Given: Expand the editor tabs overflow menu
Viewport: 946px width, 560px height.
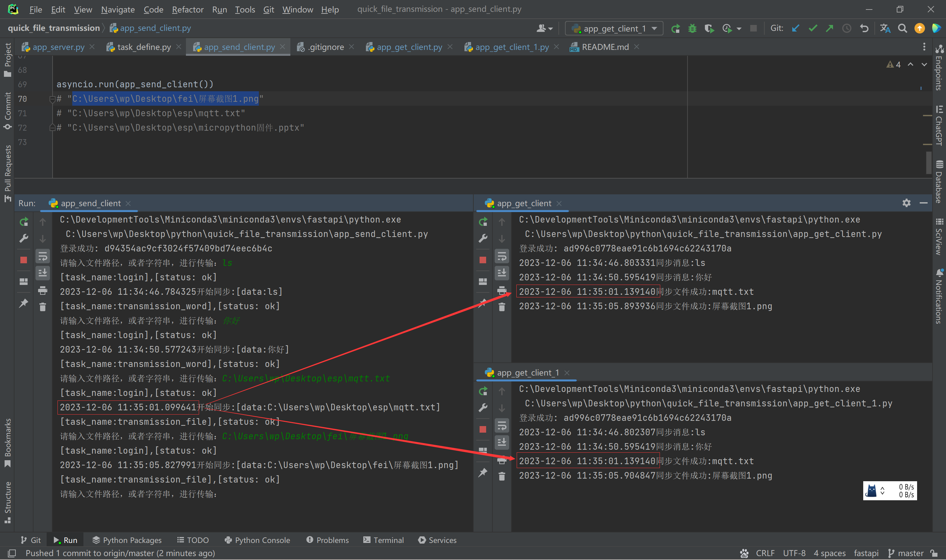Looking at the screenshot, I should [924, 47].
